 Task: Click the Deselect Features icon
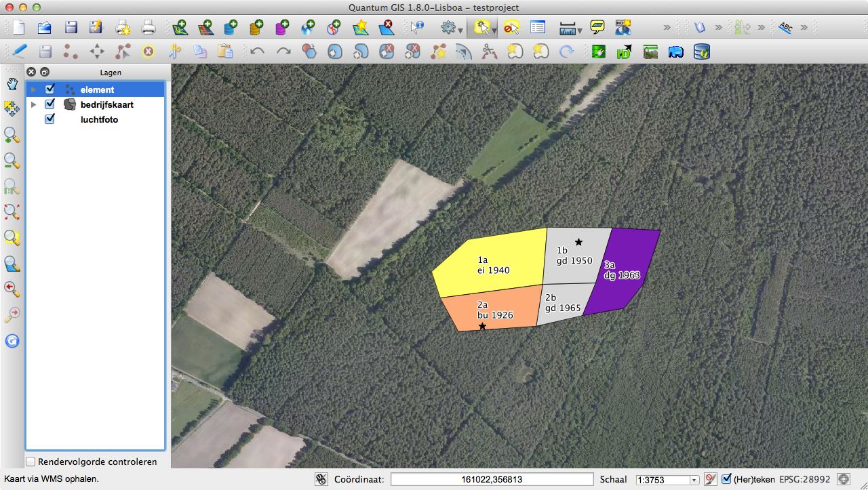tap(512, 28)
